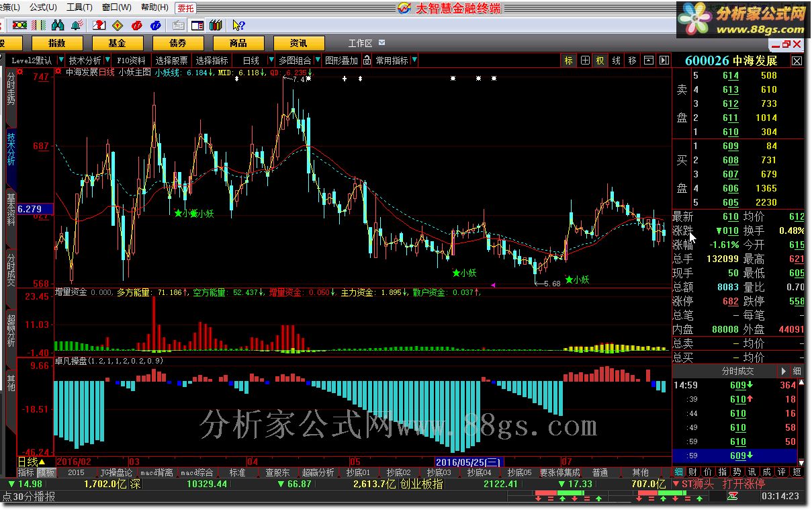The width and height of the screenshot is (812, 510).
Task: Open the binoculars search tool
Action: pos(58,25)
